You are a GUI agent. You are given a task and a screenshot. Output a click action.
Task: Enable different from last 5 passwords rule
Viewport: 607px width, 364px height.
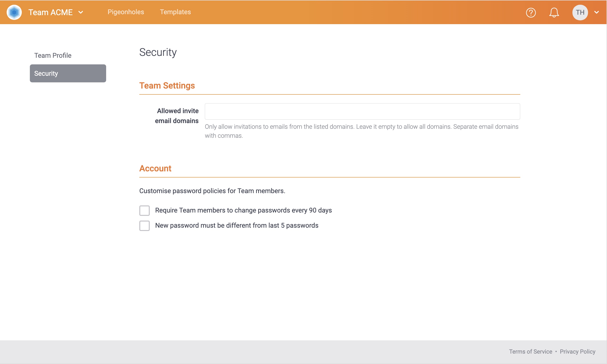point(144,225)
